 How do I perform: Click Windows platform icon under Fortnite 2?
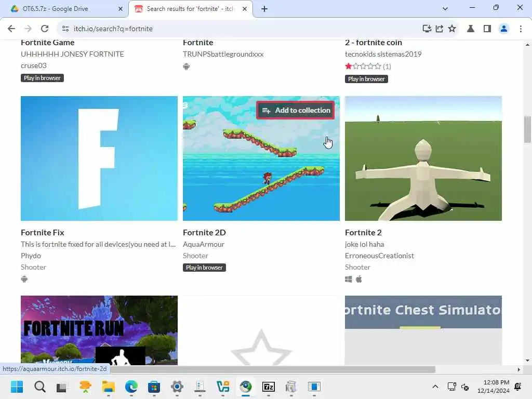349,279
